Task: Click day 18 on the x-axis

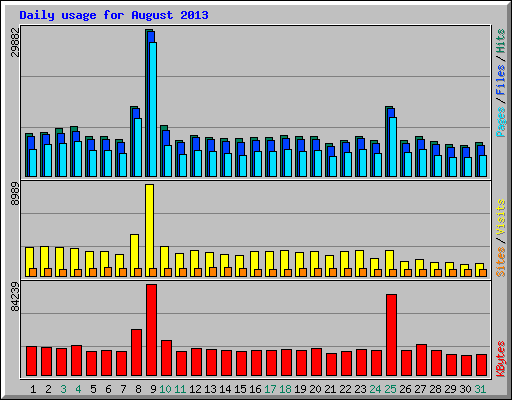Action: (285, 389)
